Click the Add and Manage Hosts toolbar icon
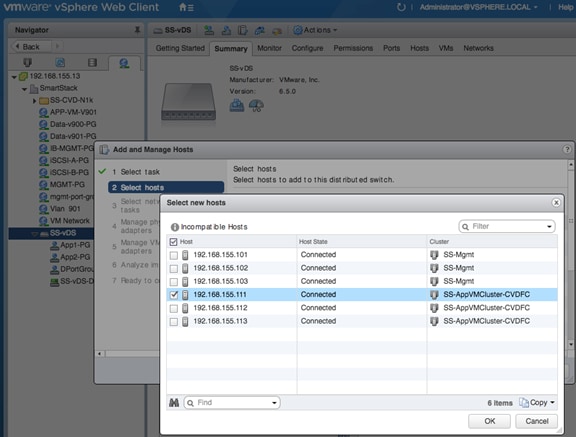576x437 pixels. click(x=243, y=30)
